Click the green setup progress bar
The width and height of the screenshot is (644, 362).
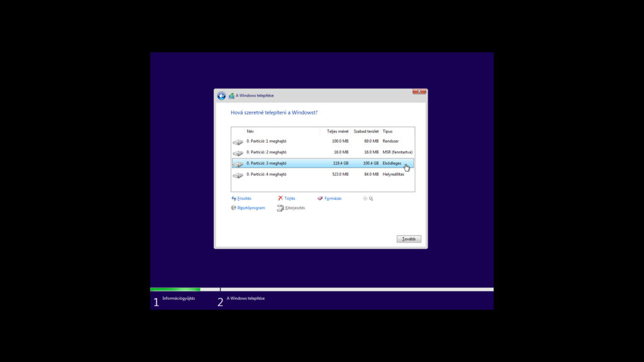[x=175, y=289]
